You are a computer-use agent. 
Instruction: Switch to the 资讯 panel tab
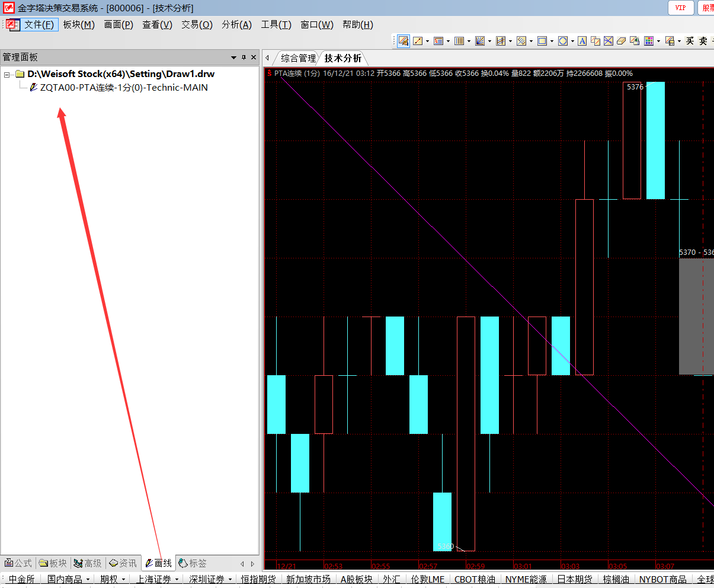pyautogui.click(x=123, y=563)
